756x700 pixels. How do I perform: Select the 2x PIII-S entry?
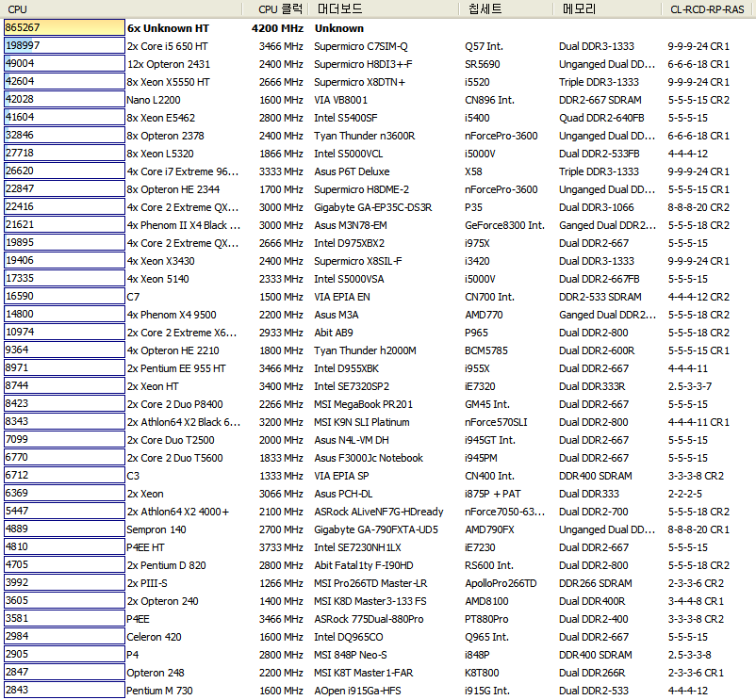pyautogui.click(x=147, y=583)
